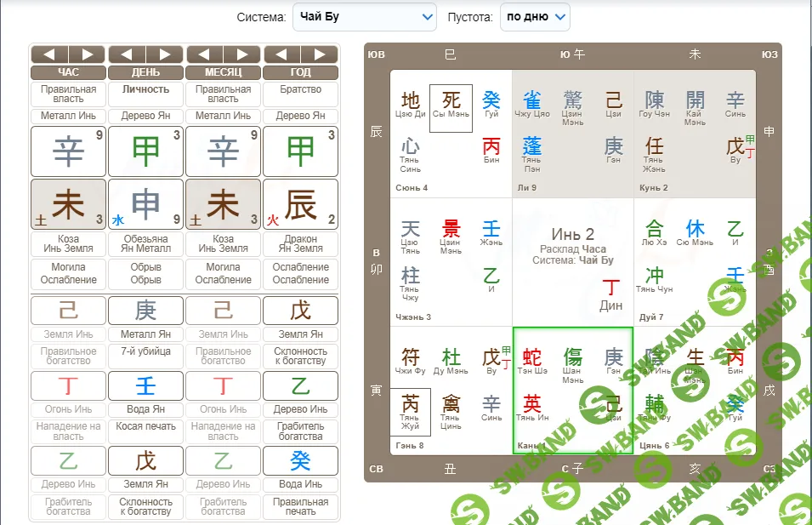Advance one day with ДЕНЬ right arrow

165,54
